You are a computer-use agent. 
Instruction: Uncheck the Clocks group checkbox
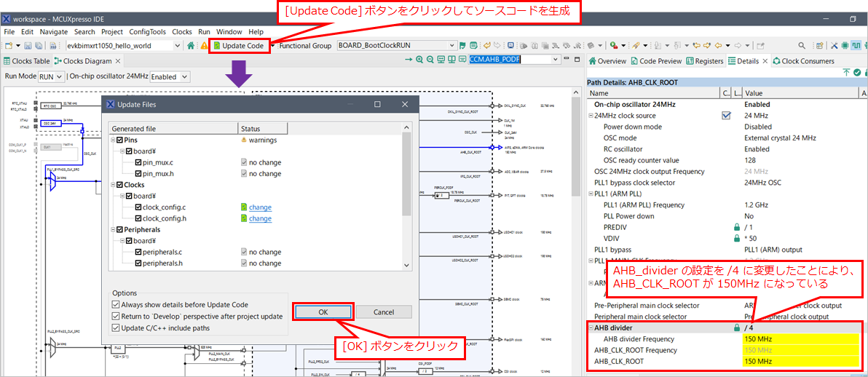(x=120, y=185)
